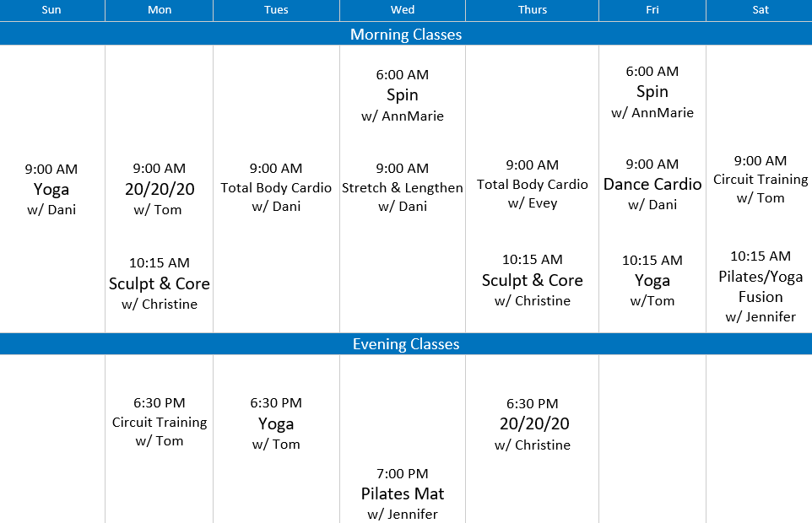
Task: Click Wednesday 6:00 AM Spin class
Action: (x=403, y=94)
